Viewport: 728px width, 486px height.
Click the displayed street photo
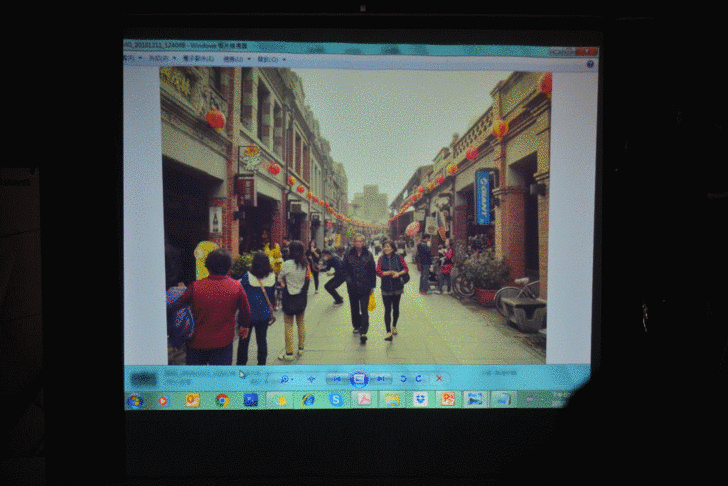click(x=355, y=216)
